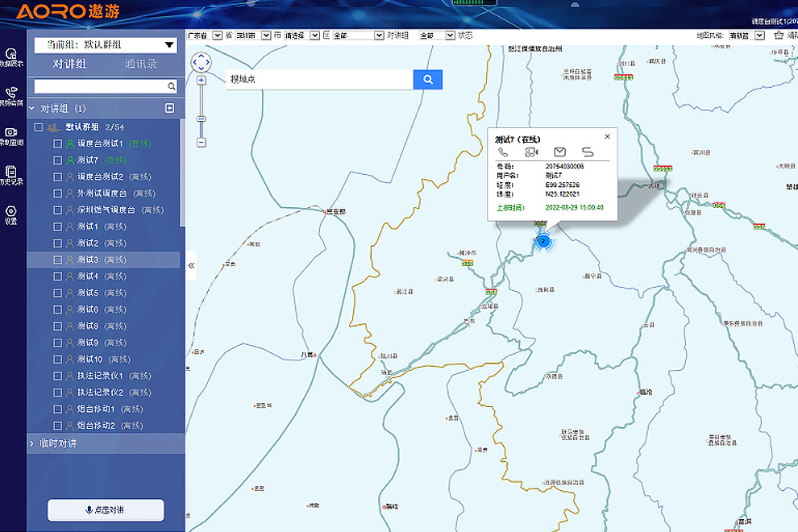This screenshot has width=798, height=532.
Task: Click the 大理 city label on the map
Action: pyautogui.click(x=655, y=186)
